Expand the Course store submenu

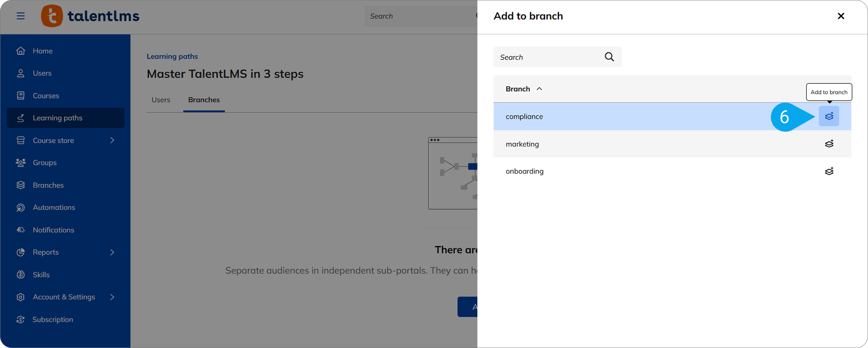coord(112,140)
